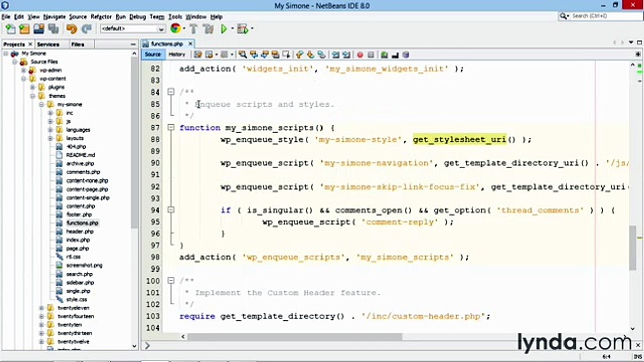This screenshot has width=644, height=362.
Task: Close the Projects panel tab
Action: tap(30, 44)
